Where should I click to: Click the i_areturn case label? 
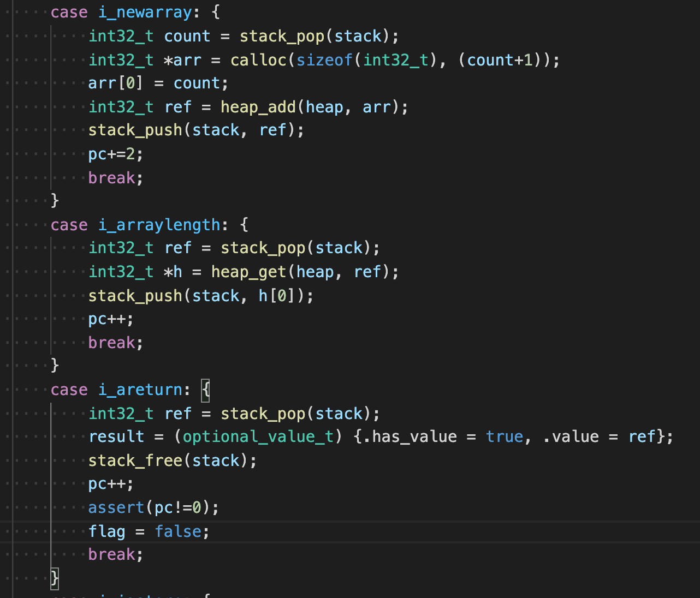[140, 390]
